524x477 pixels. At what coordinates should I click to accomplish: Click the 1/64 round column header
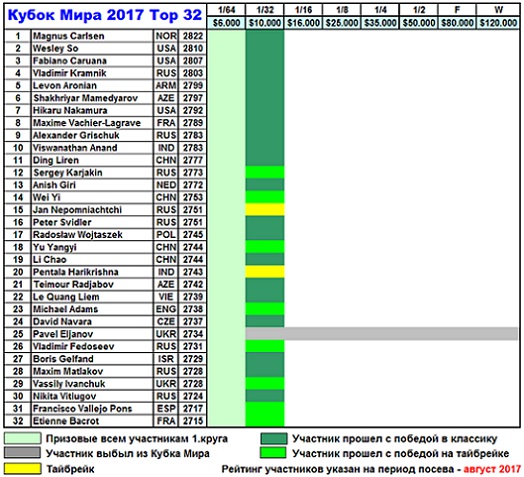pos(226,10)
